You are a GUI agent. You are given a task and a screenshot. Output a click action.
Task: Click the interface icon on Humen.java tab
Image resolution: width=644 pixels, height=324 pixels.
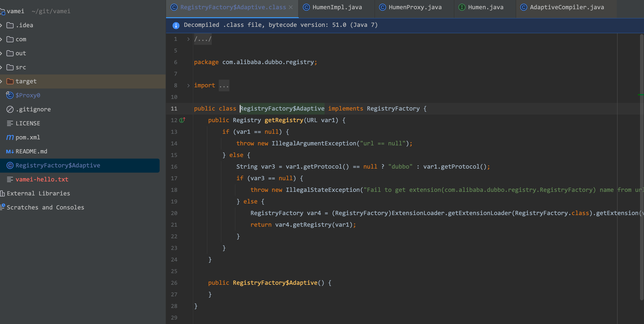pos(462,7)
